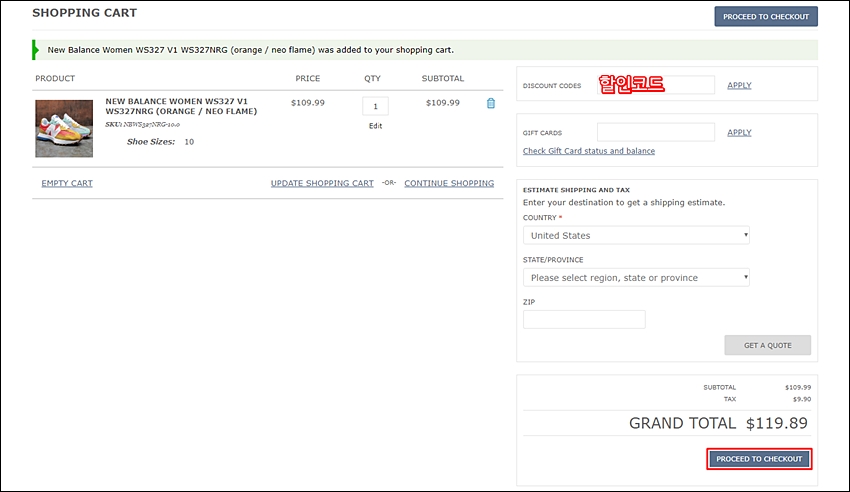Open the New Balance sneaker thumbnail
The height and width of the screenshot is (492, 850).
[x=64, y=128]
